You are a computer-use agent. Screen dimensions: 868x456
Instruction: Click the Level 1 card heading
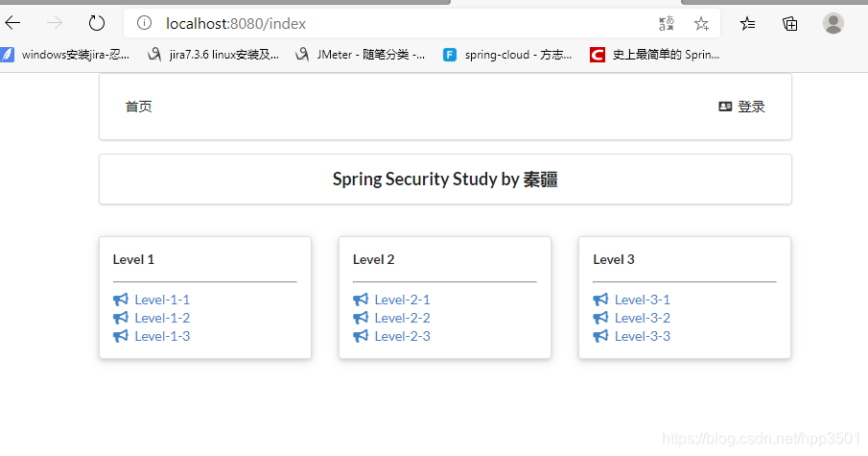coord(133,259)
